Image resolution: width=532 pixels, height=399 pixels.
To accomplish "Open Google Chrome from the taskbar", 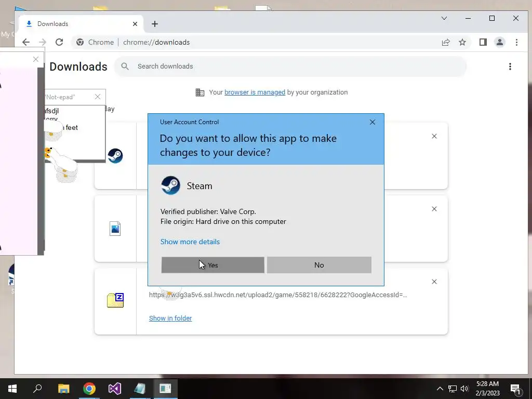I will point(89,389).
